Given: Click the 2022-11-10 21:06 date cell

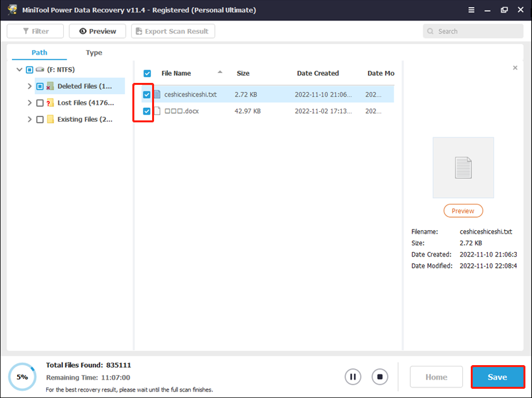Looking at the screenshot, I should (x=323, y=95).
